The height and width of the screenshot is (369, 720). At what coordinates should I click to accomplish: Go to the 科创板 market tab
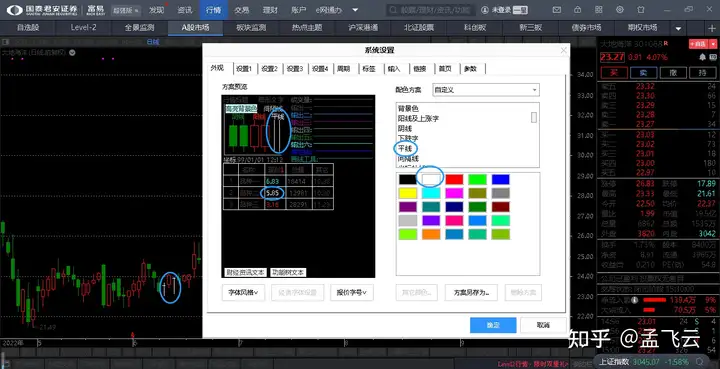(x=475, y=28)
